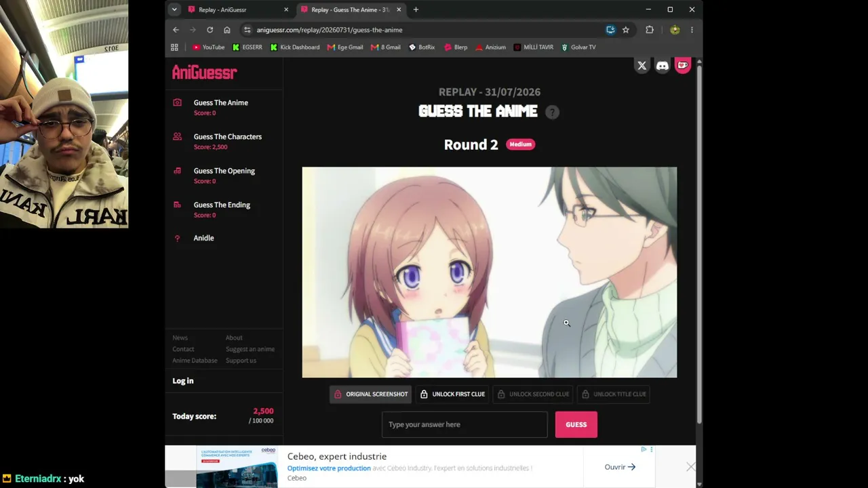
Task: Click the Medium difficulty badge
Action: (521, 144)
